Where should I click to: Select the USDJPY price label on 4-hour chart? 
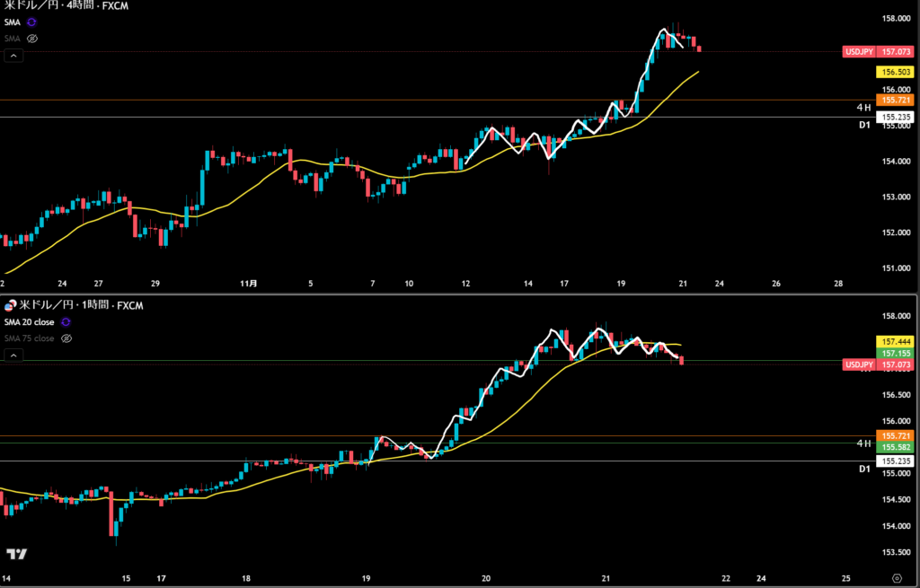tap(879, 52)
